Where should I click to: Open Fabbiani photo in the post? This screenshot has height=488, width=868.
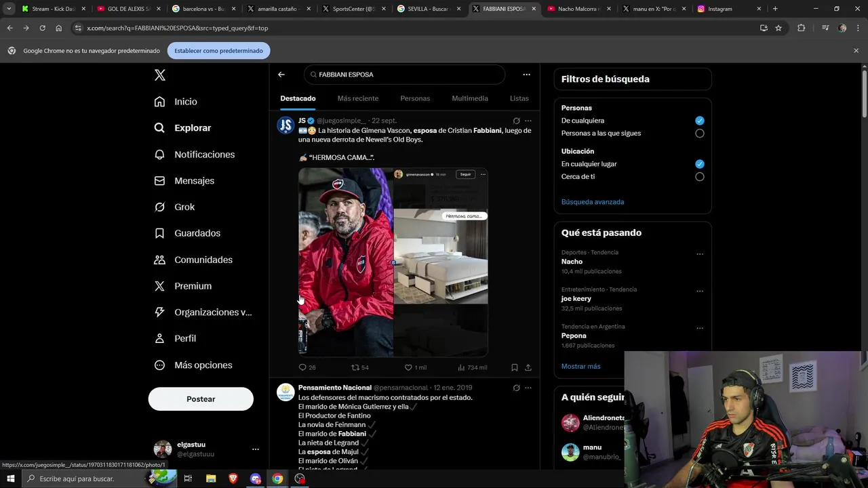[346, 262]
